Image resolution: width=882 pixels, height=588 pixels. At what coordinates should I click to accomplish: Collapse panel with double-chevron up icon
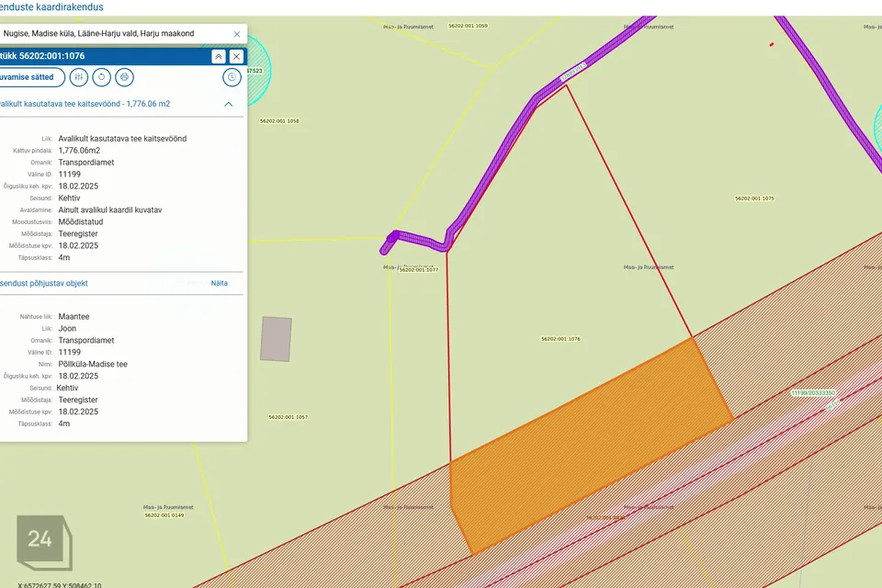pyautogui.click(x=219, y=56)
